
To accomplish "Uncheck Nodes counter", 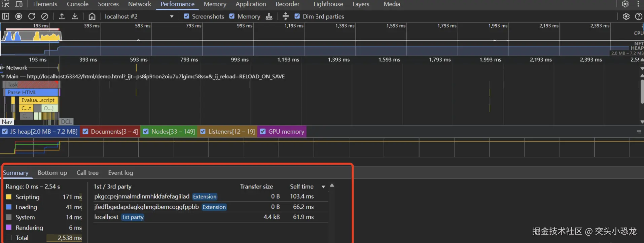I will pos(146,132).
